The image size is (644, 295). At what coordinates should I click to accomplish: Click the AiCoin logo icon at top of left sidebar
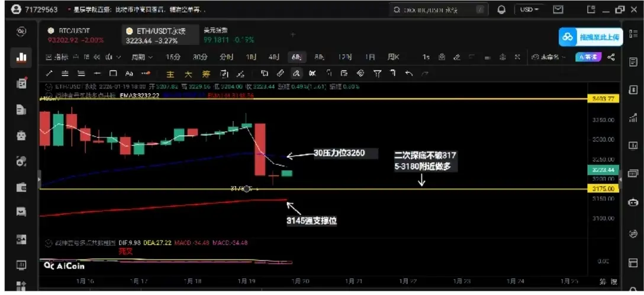pos(21,31)
